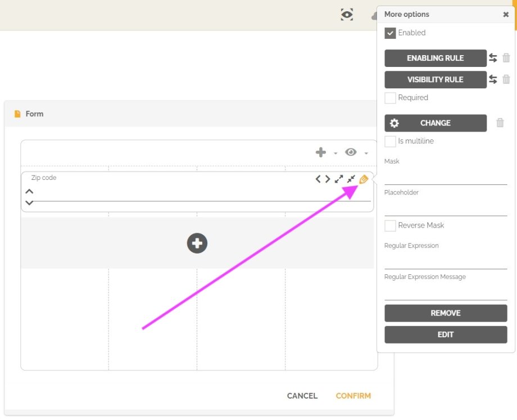Toggle Reverse Mask on
The image size is (517, 420).
click(x=390, y=225)
